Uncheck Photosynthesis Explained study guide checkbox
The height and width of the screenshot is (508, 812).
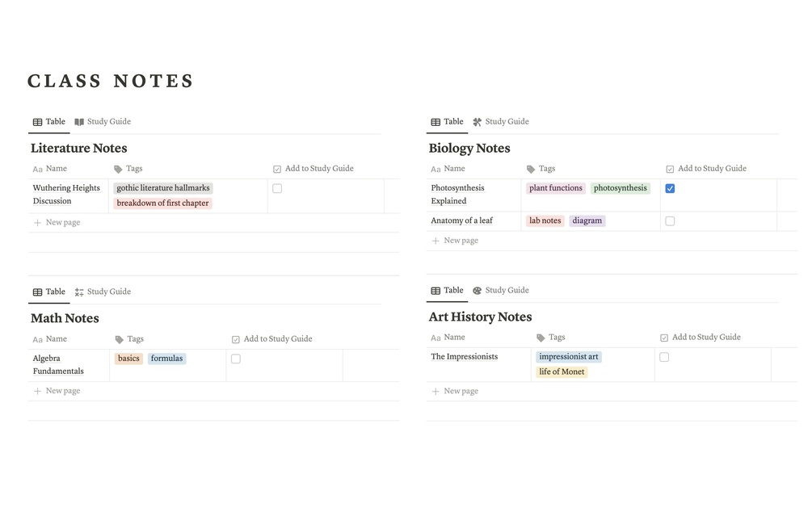pos(670,189)
